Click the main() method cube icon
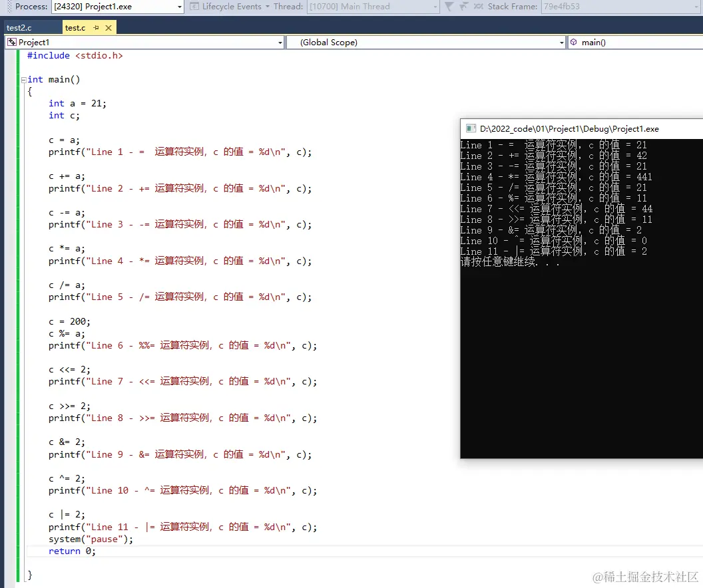The height and width of the screenshot is (588, 703). click(573, 42)
